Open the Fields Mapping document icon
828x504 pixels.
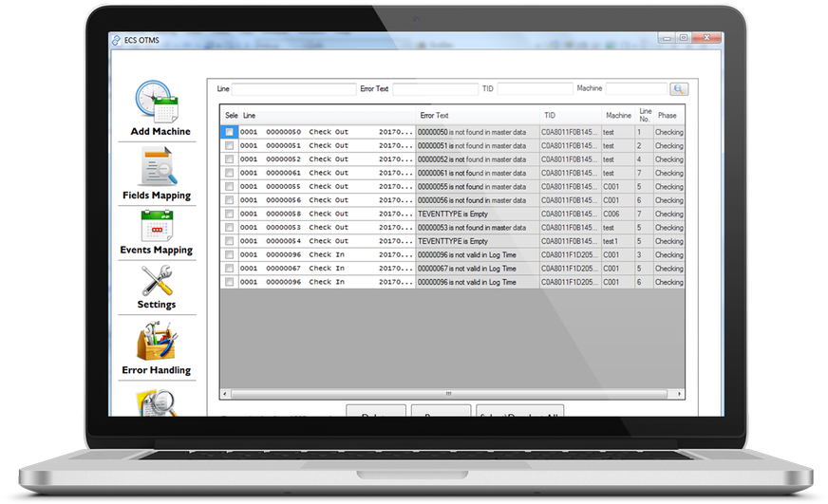[x=158, y=167]
